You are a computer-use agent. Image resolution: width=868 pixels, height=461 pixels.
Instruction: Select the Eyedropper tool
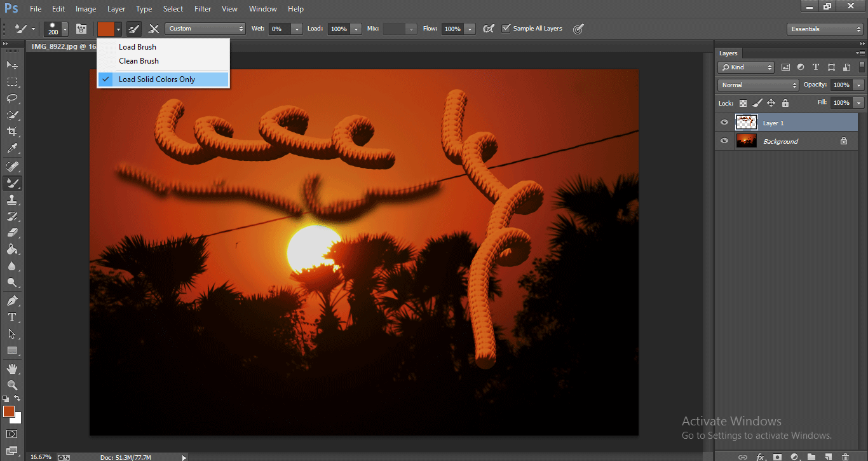[x=12, y=149]
